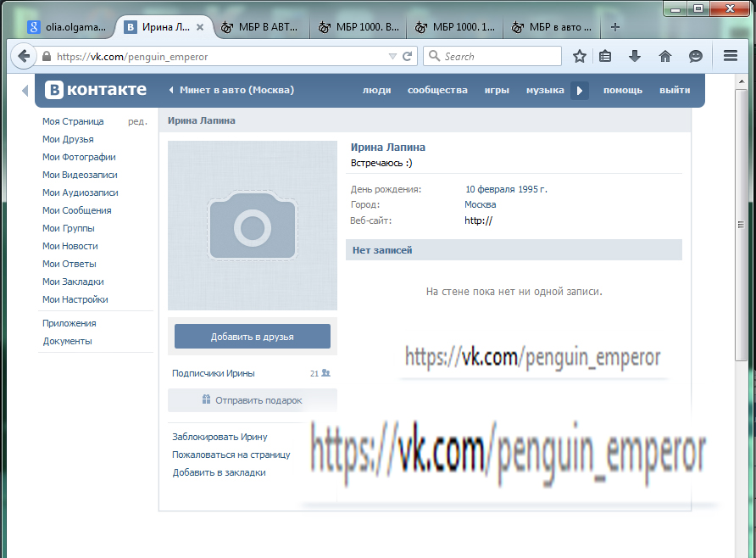
Task: Open a new tab with plus button
Action: [614, 27]
